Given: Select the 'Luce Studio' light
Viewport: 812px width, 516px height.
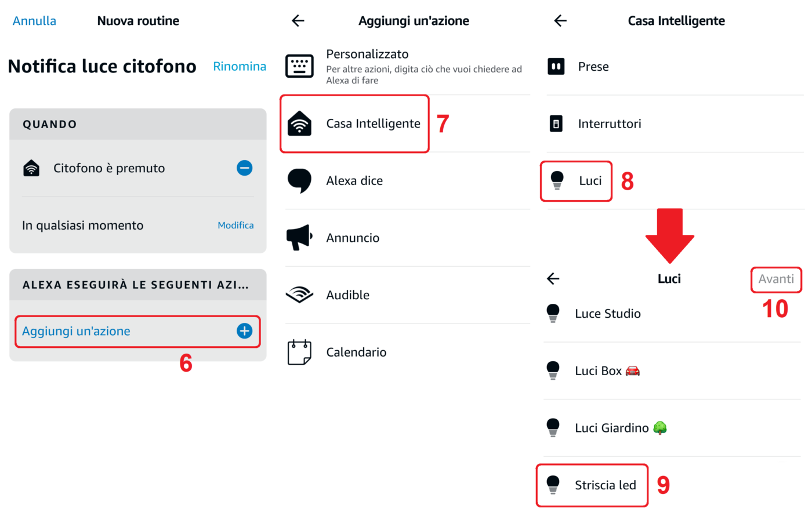Looking at the screenshot, I should (607, 314).
